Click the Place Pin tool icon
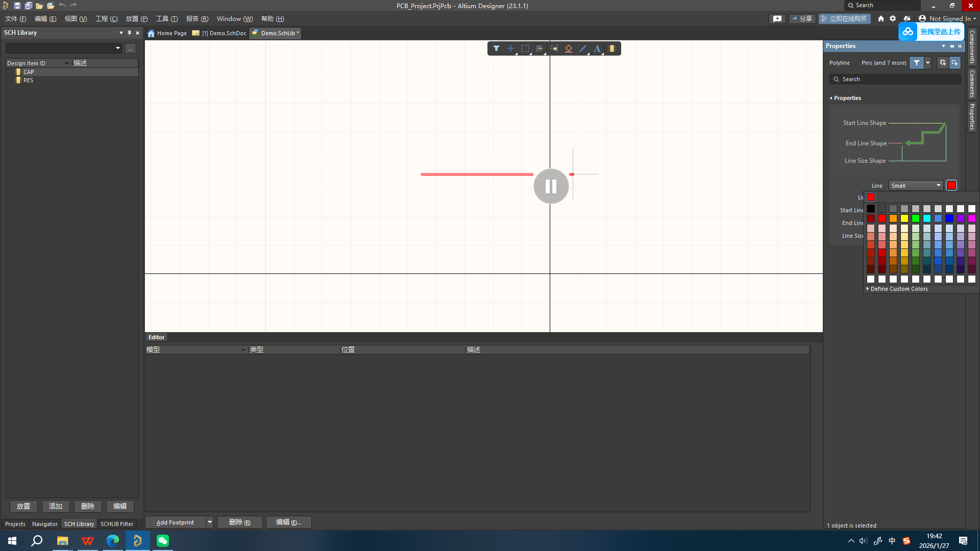 (x=554, y=48)
